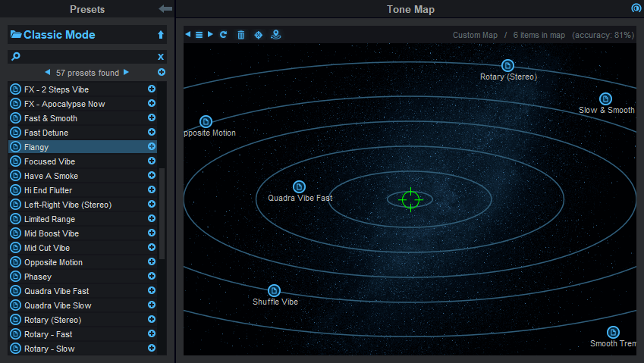Add FX - 2 Steps Vibe to map

152,89
